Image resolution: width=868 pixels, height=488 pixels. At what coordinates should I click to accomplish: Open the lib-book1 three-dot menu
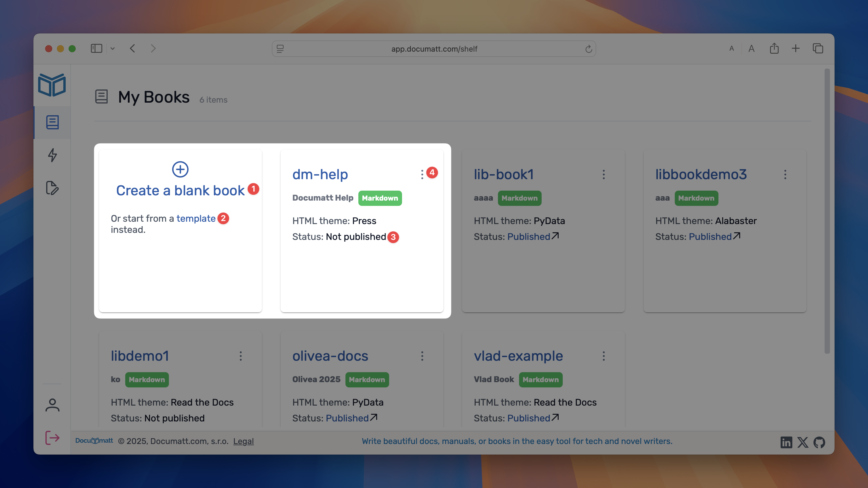click(x=603, y=174)
